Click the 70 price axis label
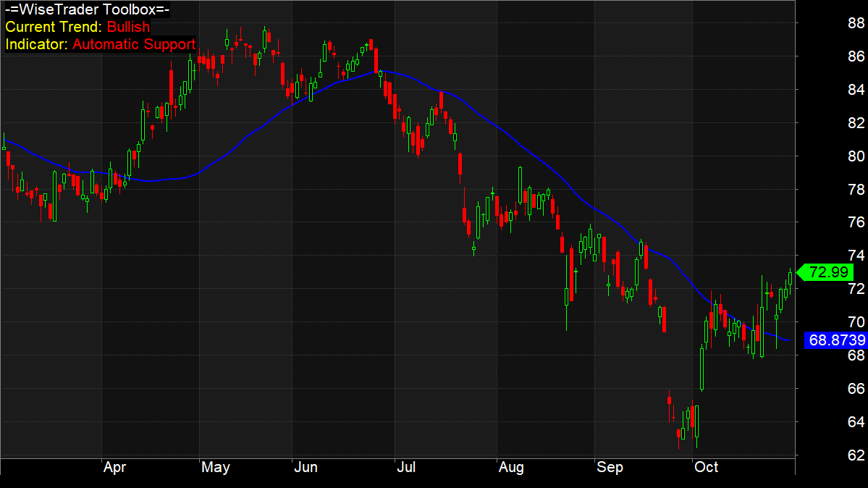 coord(856,322)
